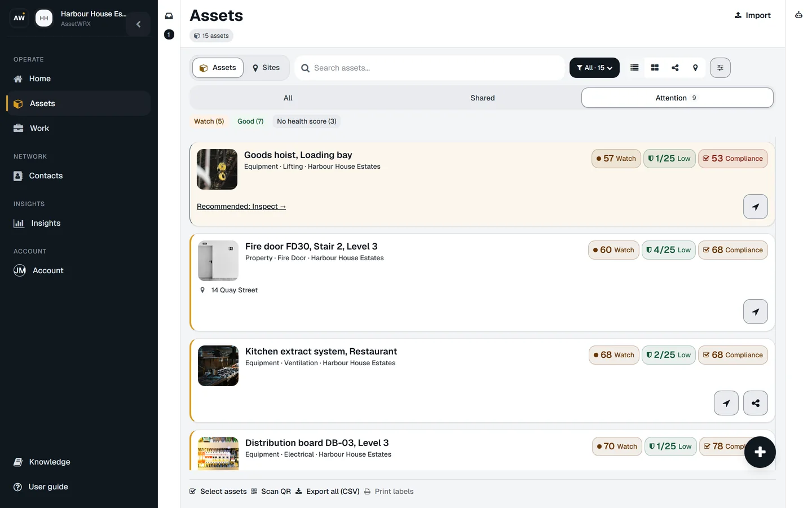The image size is (812, 508).
Task: Click the 15 assets count chip
Action: point(211,36)
